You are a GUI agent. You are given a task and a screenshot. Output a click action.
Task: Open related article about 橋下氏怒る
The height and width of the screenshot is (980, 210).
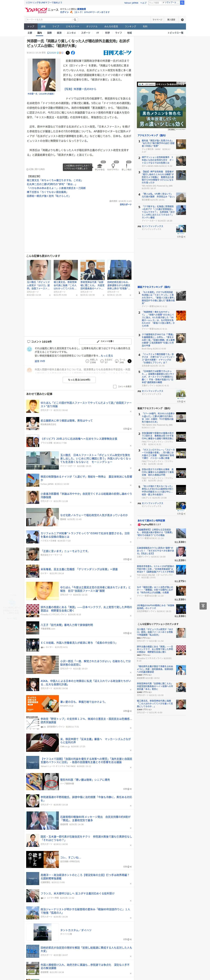[48, 192]
